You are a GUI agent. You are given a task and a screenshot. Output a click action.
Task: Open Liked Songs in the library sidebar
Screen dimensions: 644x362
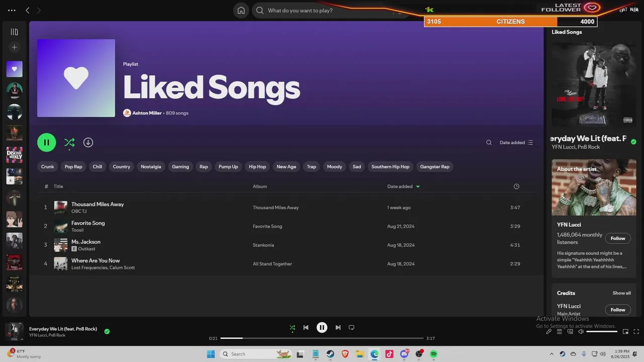point(14,69)
